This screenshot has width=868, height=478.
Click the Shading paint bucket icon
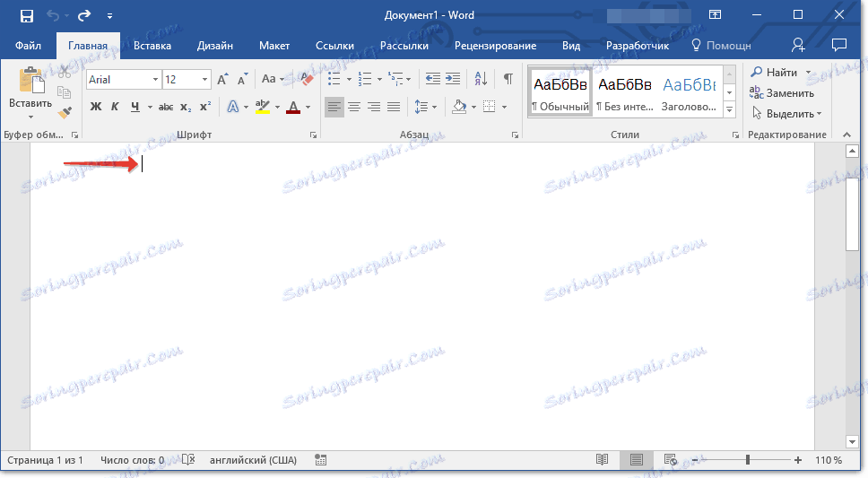click(x=459, y=107)
